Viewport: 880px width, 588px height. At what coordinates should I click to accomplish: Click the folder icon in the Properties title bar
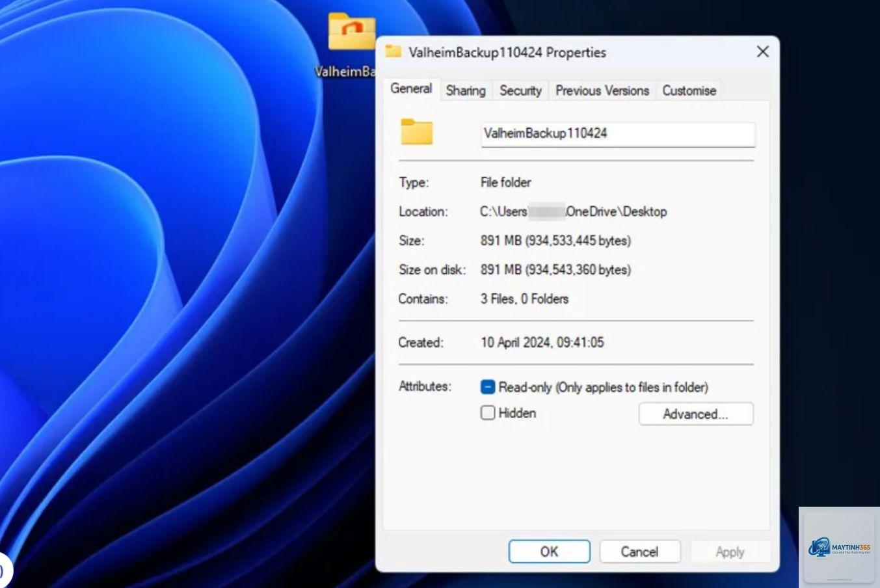(393, 51)
